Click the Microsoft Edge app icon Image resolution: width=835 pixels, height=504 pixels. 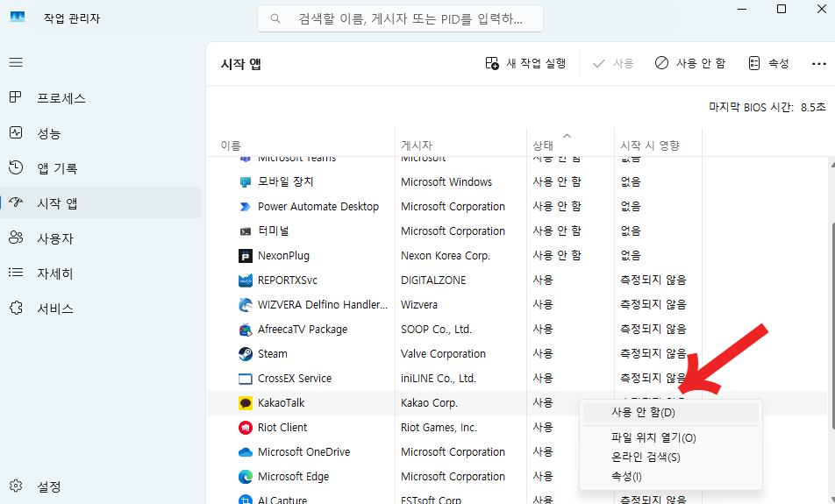245,476
